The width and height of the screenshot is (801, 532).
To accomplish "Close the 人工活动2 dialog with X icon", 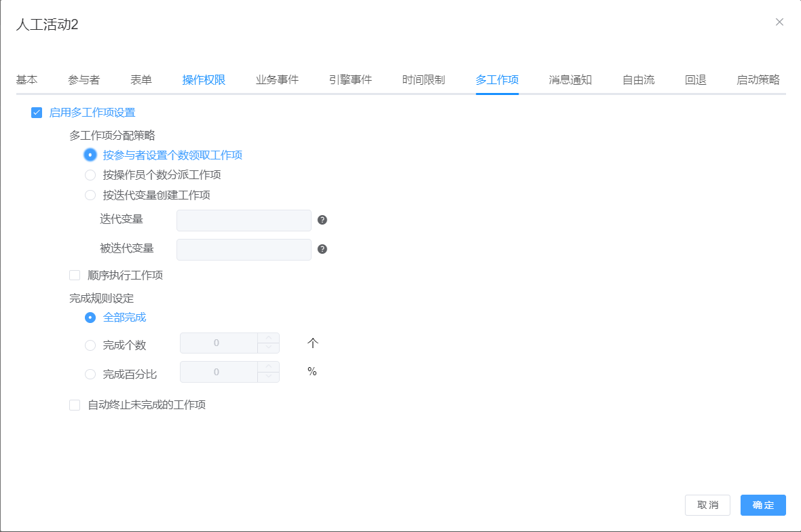I will pyautogui.click(x=779, y=22).
